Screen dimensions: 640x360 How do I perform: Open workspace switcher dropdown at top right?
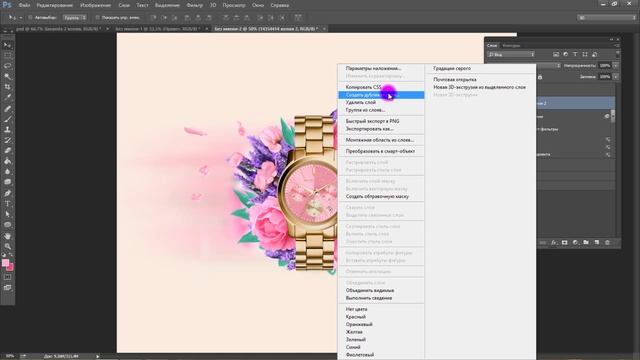(x=606, y=18)
